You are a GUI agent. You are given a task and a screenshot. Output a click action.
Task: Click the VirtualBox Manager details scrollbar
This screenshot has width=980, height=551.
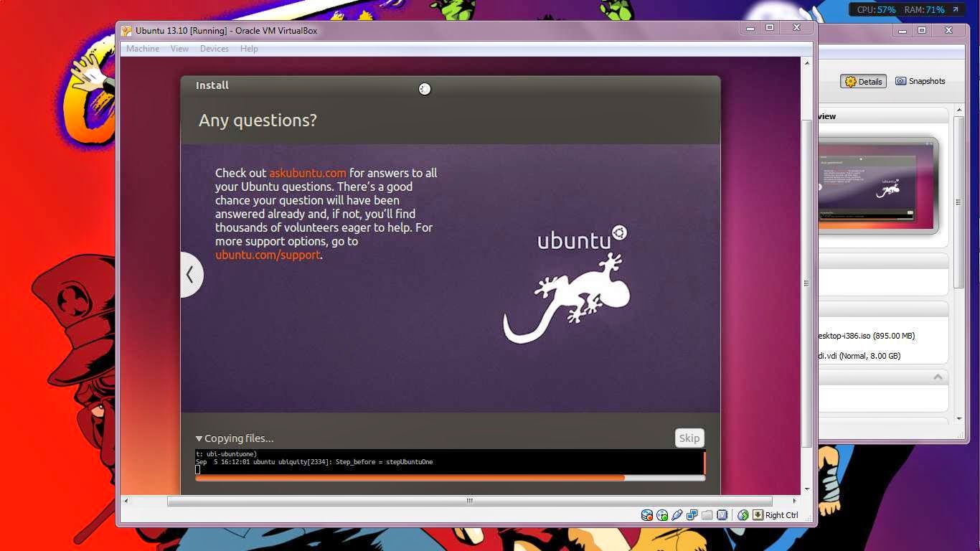(958, 203)
